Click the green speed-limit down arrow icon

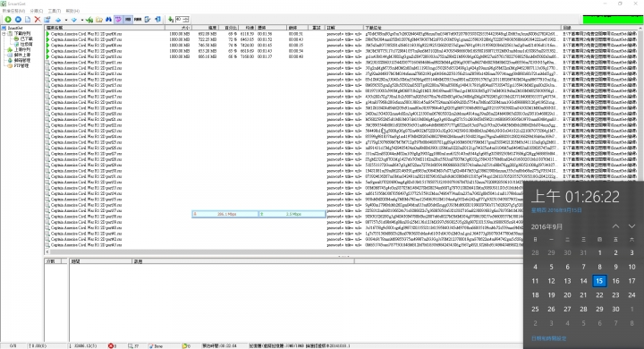171,20
